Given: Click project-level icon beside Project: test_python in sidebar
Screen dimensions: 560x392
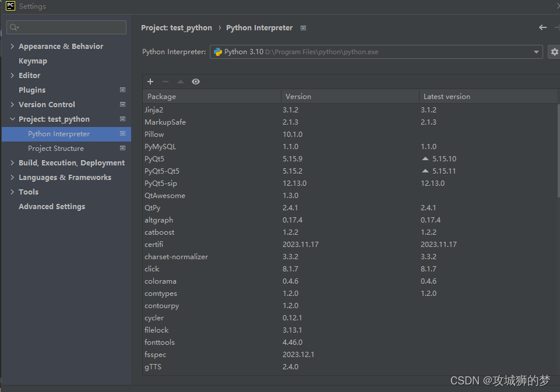Looking at the screenshot, I should [x=122, y=119].
